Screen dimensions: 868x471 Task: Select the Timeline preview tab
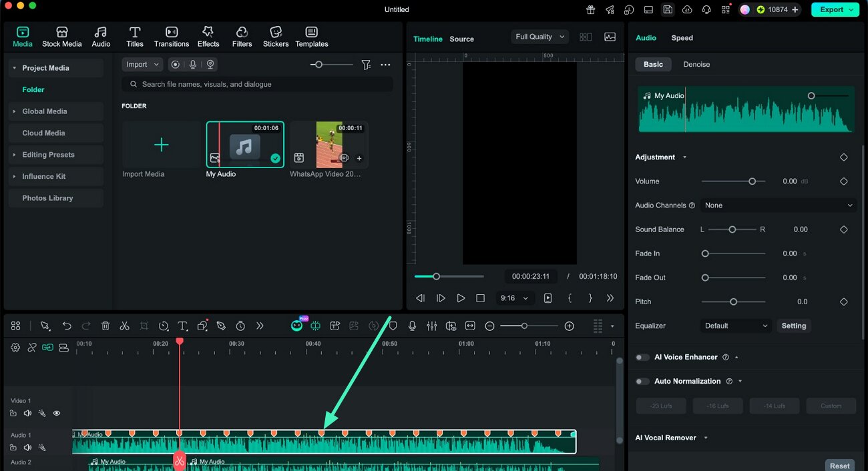[427, 39]
